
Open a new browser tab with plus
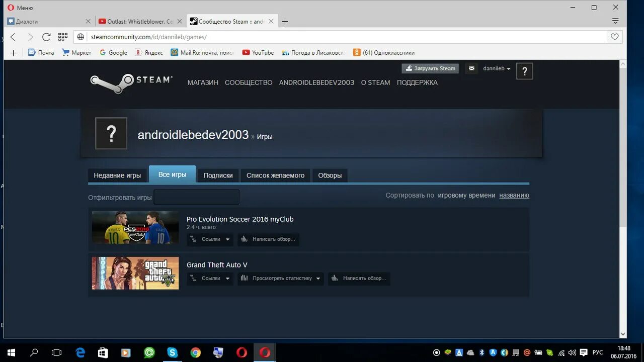[285, 21]
